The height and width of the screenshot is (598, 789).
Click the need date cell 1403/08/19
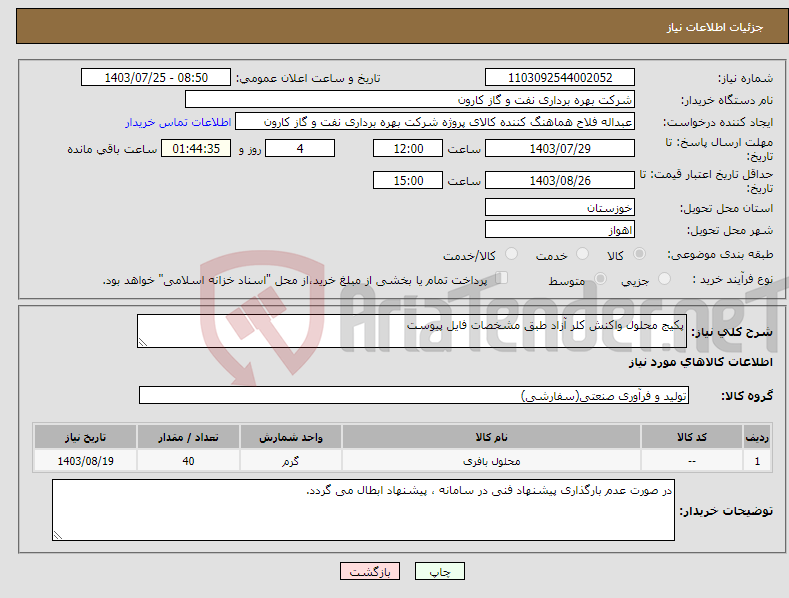tap(86, 461)
